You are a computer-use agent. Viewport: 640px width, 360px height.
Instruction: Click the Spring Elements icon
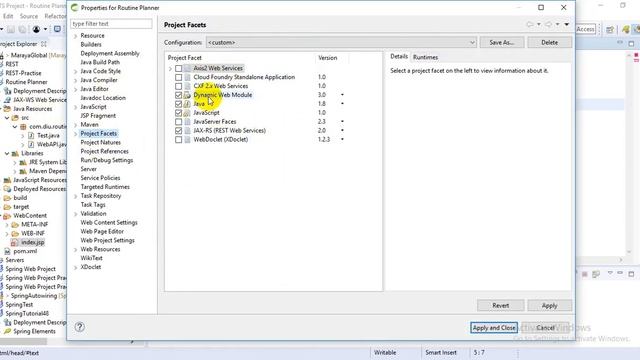(x=7, y=331)
